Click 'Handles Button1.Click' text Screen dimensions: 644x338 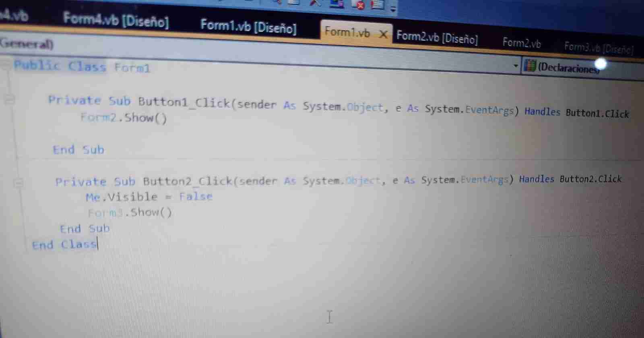coord(577,113)
